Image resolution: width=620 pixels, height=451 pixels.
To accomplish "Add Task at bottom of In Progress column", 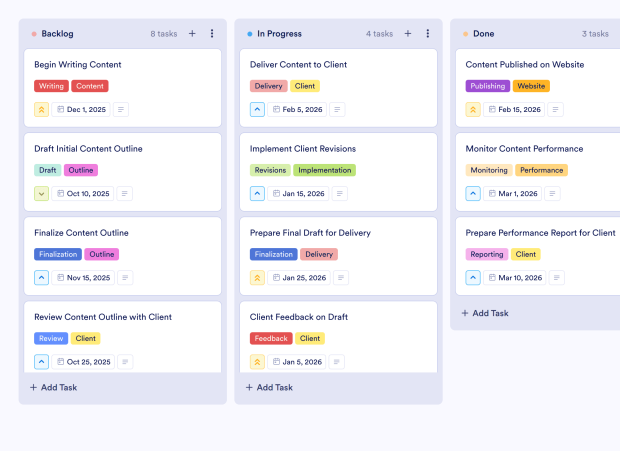I will click(x=271, y=387).
